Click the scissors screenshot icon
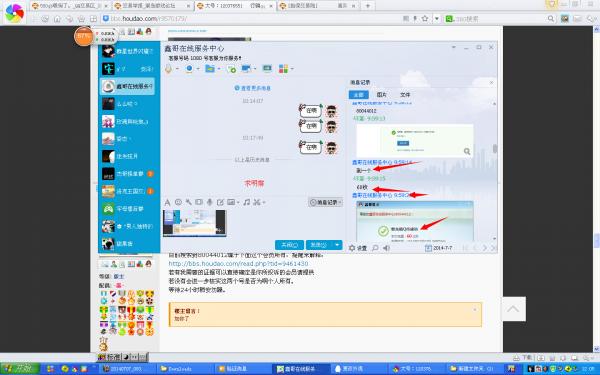Screen dimensions: 600x375 point(256,202)
